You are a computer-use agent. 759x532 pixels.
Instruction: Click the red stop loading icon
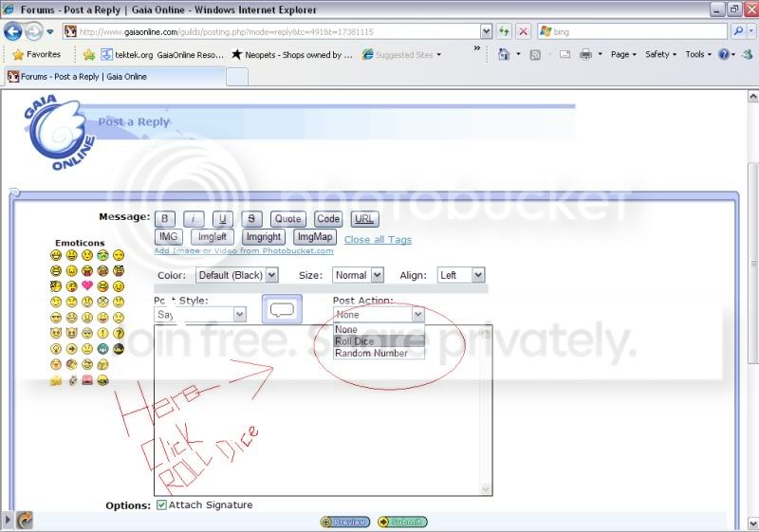coord(523,31)
